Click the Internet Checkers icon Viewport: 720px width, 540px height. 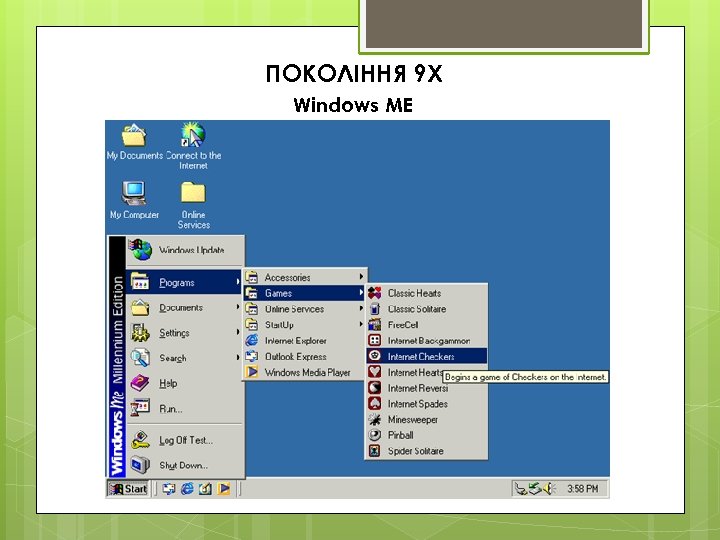coord(375,356)
